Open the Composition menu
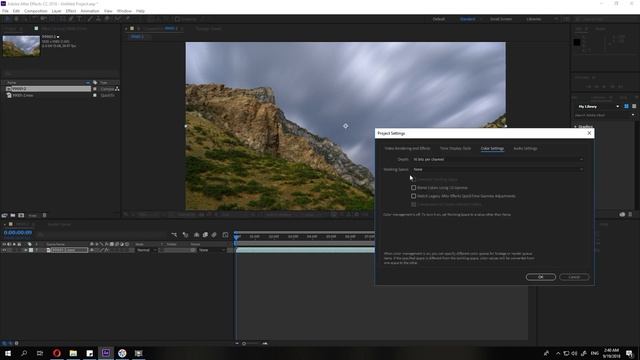Viewport: 640px width, 360px height. tap(36, 11)
